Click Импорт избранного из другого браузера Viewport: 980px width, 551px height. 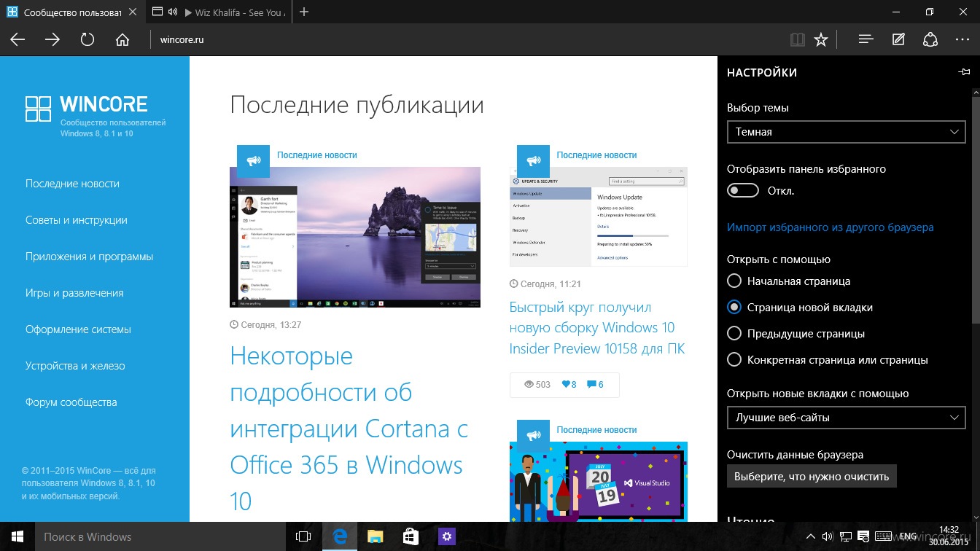[831, 227]
